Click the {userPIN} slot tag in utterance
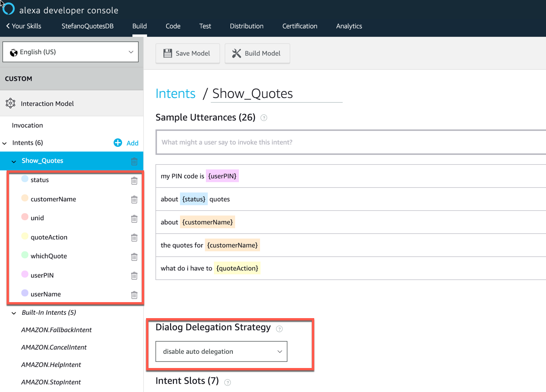The height and width of the screenshot is (392, 546). click(222, 176)
